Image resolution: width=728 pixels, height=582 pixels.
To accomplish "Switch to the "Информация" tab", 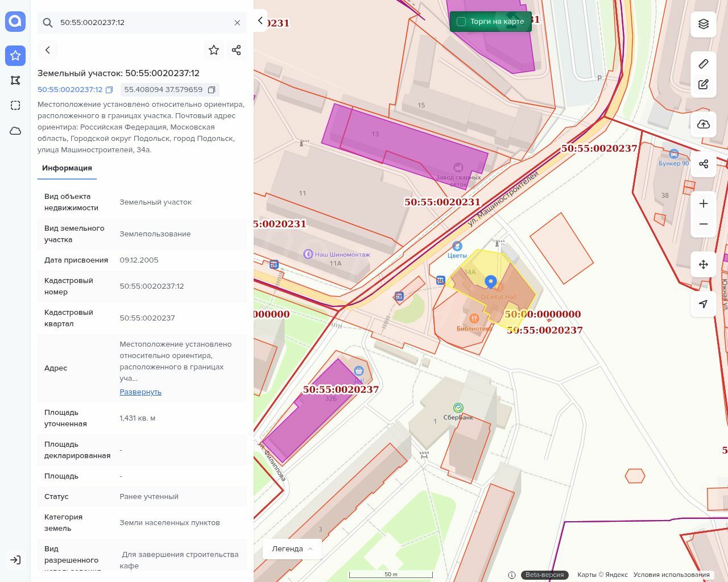I will [x=67, y=168].
